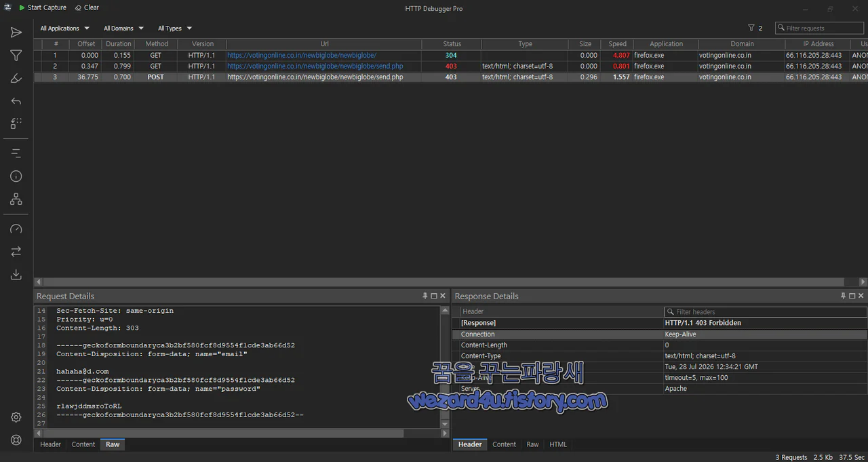This screenshot has height=462, width=868.
Task: Click the Start Capture button
Action: tap(43, 7)
